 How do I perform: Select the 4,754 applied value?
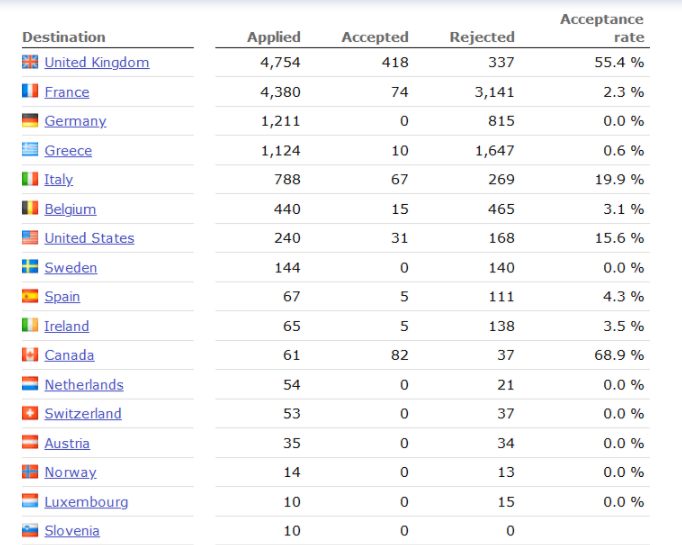pyautogui.click(x=281, y=63)
